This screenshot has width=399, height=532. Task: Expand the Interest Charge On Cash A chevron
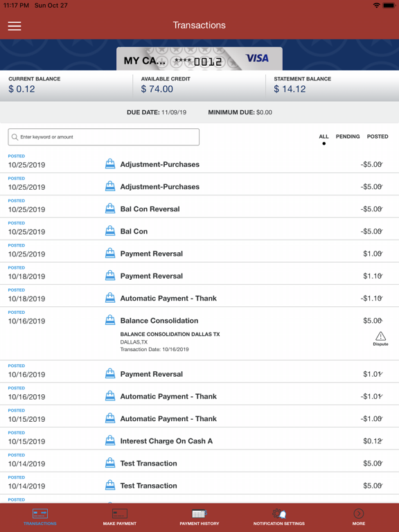point(381,441)
